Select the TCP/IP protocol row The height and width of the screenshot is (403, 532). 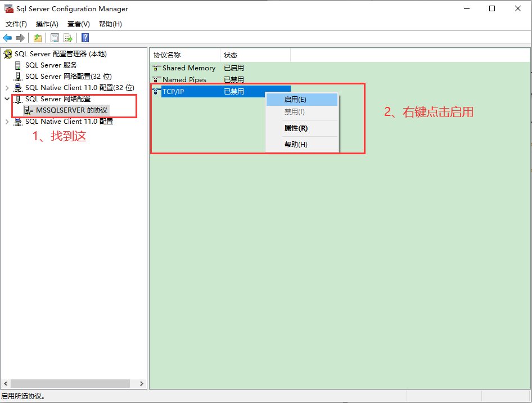pos(220,91)
